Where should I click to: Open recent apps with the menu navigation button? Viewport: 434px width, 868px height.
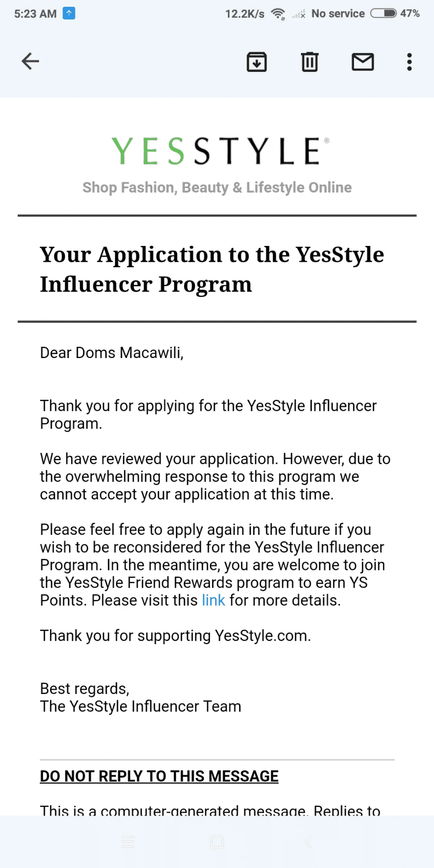128,842
